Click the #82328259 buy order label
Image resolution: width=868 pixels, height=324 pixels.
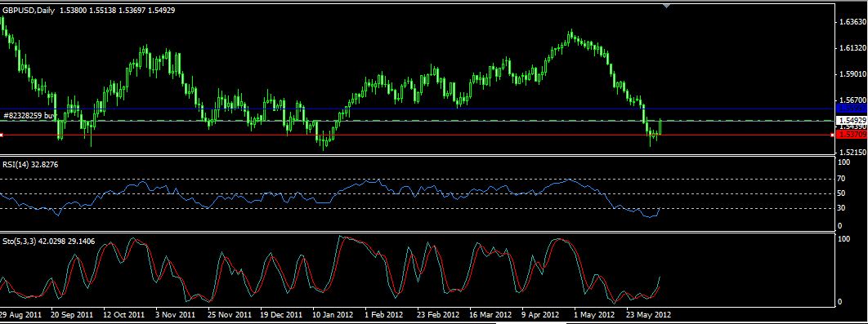tap(29, 116)
